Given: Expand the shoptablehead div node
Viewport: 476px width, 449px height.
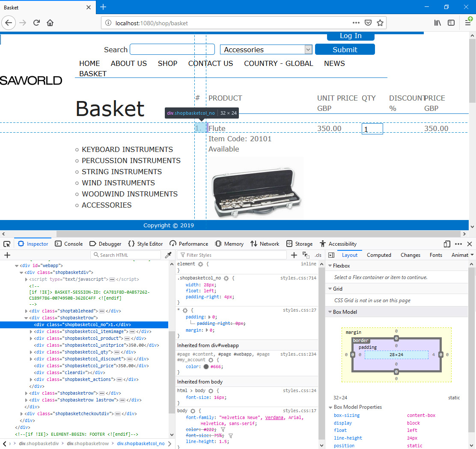Looking at the screenshot, I should click(x=26, y=311).
